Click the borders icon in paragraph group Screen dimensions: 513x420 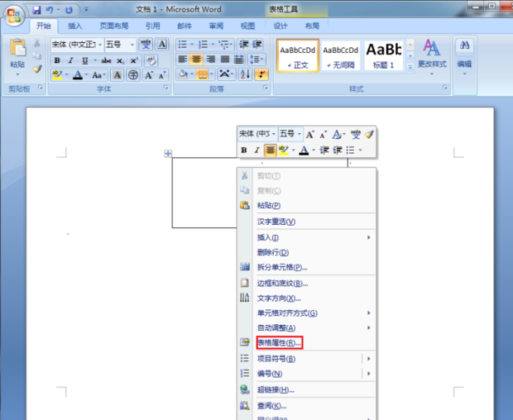pos(202,75)
